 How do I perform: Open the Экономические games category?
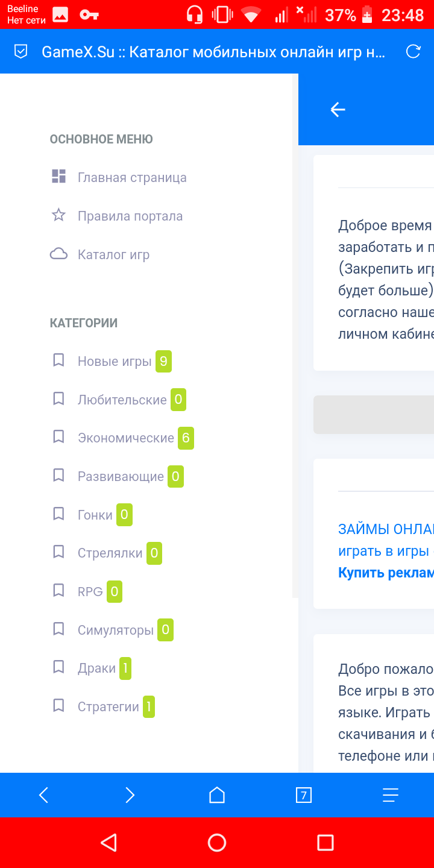125,438
